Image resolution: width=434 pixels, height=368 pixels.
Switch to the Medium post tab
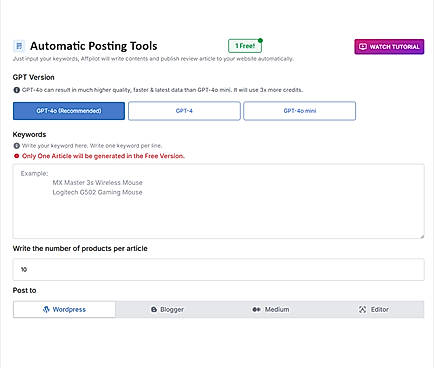[270, 309]
